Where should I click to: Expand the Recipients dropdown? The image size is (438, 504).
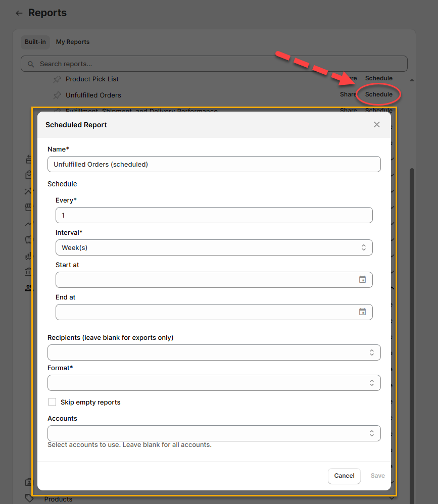[214, 352]
